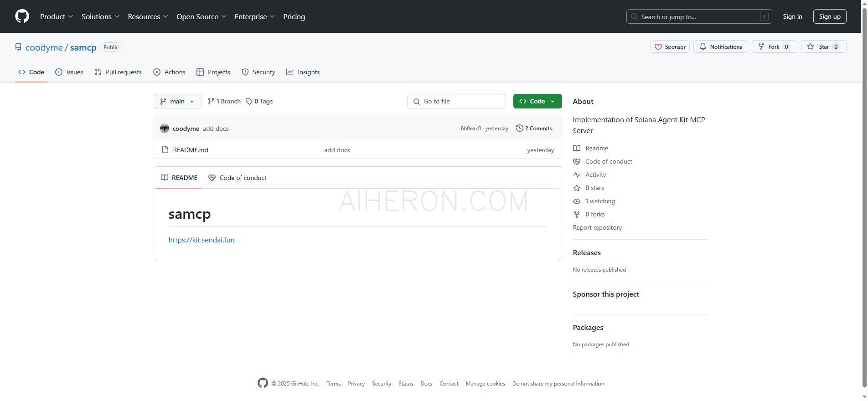The width and height of the screenshot is (868, 401).
Task: Click the Sign in link
Action: [792, 16]
